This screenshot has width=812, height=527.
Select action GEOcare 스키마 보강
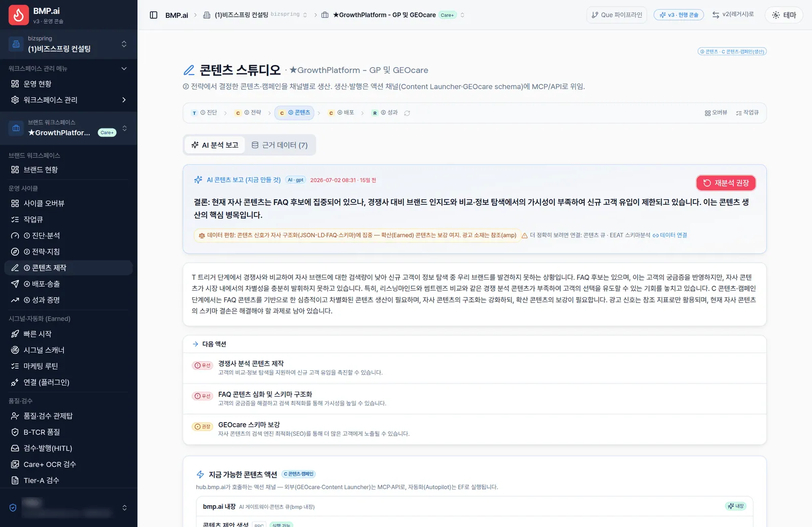(475, 429)
